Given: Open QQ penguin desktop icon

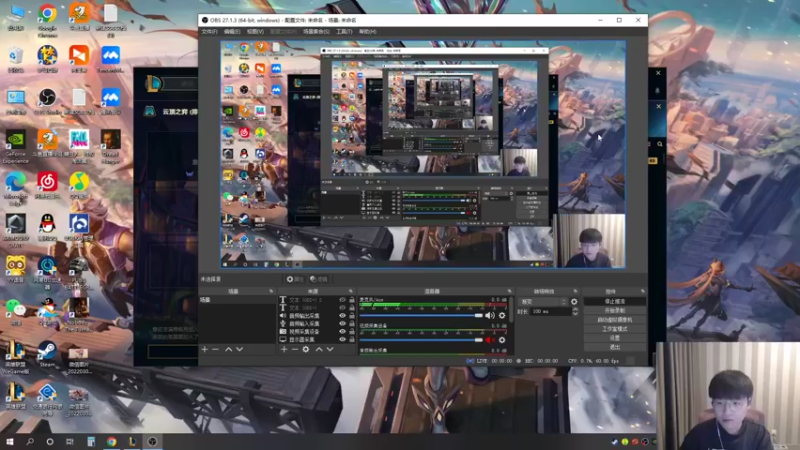Looking at the screenshot, I should point(47,227).
